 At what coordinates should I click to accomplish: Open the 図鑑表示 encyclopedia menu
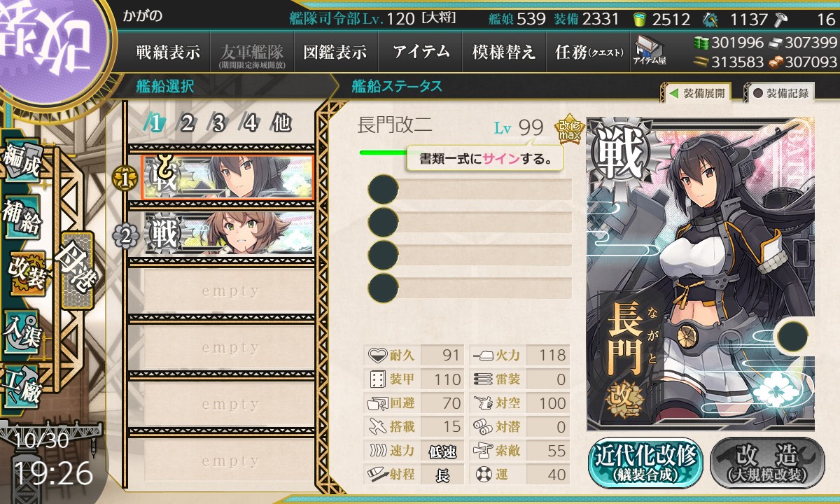pos(335,52)
